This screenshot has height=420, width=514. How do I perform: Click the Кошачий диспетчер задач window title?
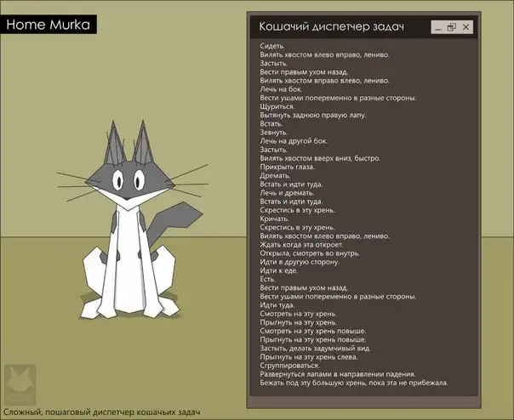[331, 27]
